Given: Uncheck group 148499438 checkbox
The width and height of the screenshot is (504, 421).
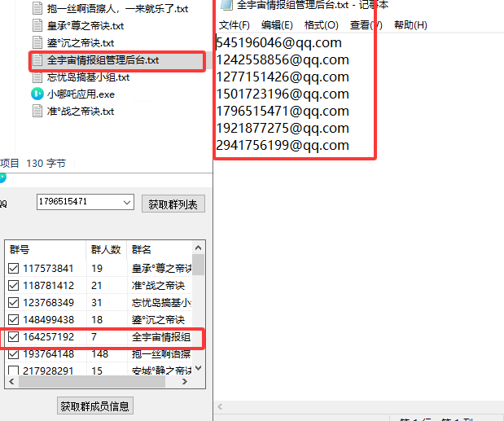Looking at the screenshot, I should (x=13, y=319).
